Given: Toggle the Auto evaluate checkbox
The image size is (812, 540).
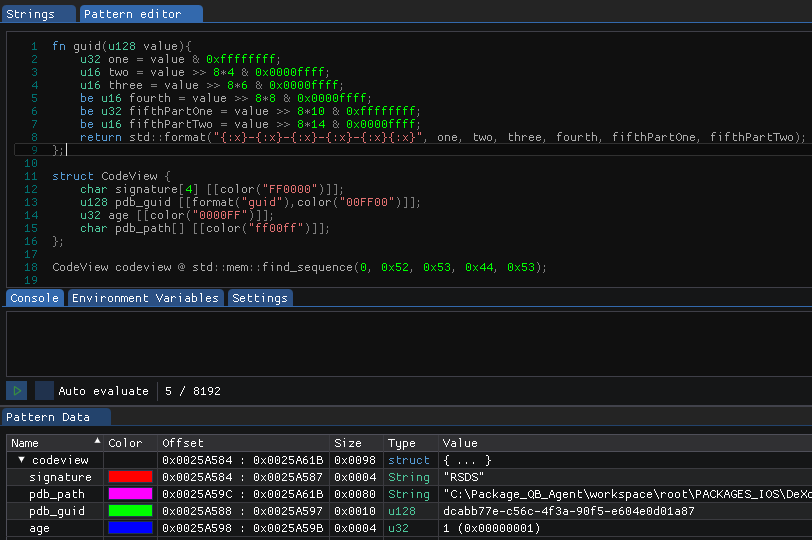Looking at the screenshot, I should tap(44, 391).
